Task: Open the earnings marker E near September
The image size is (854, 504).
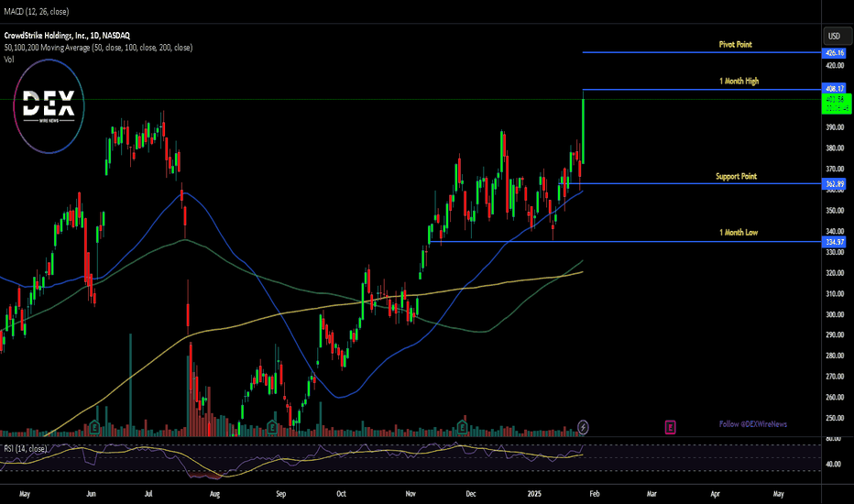Action: [x=272, y=427]
